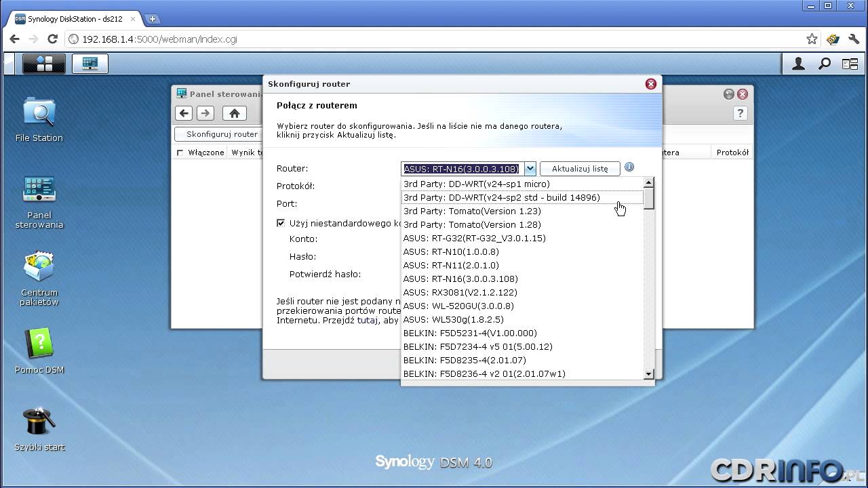Reload the browser page

(x=52, y=39)
